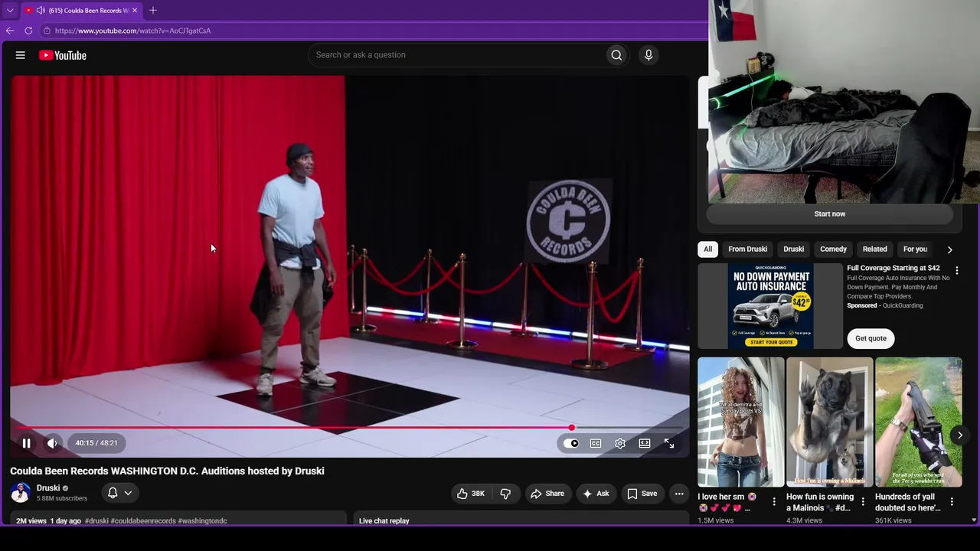Screen dimensions: 980x551
Task: Share this video
Action: 547,494
